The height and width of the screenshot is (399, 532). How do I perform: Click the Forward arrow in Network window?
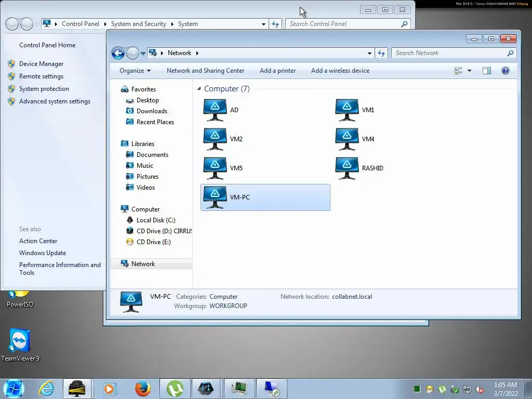pos(132,54)
